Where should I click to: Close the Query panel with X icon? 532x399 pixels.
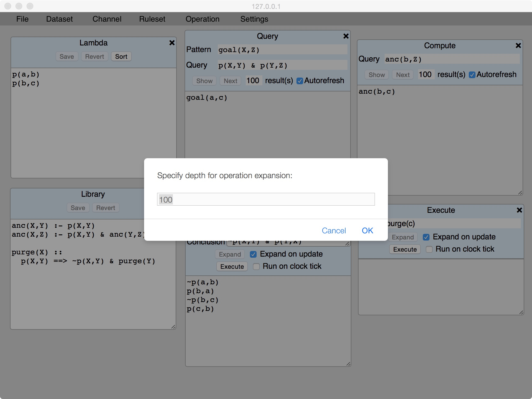346,36
